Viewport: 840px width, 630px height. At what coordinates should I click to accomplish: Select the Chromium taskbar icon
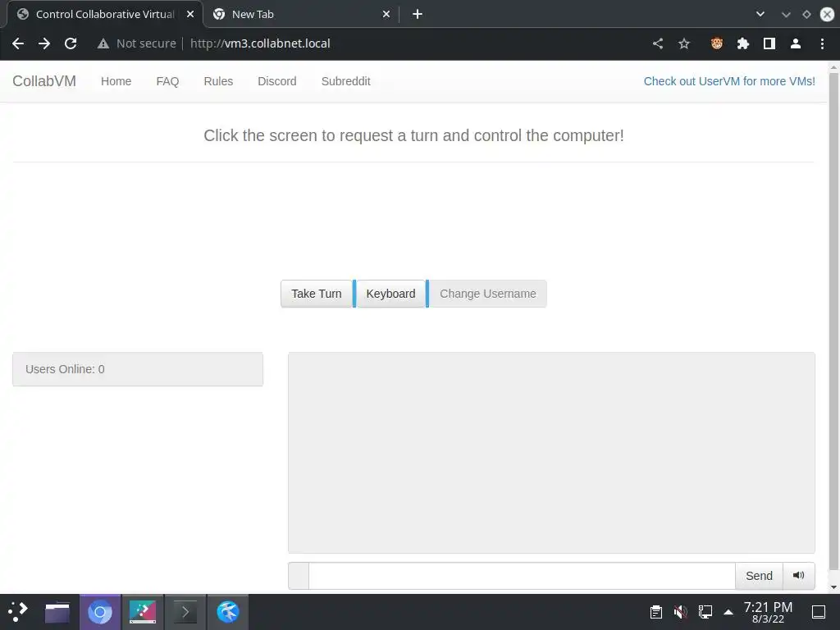(99, 612)
